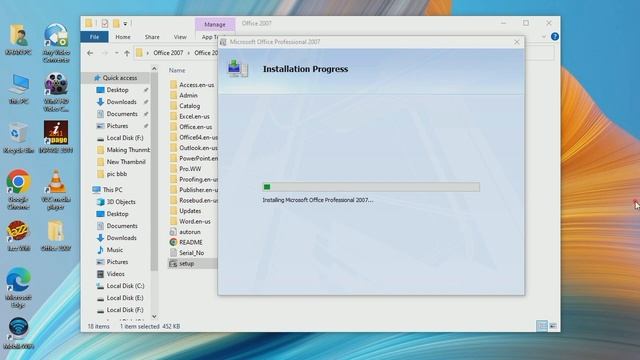Go back using Explorer back arrow
The height and width of the screenshot is (360, 640).
pos(90,53)
